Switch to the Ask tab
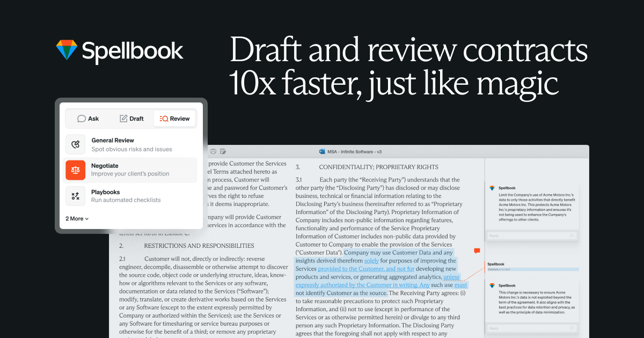Viewport: 644px width, 338px height. [x=88, y=119]
